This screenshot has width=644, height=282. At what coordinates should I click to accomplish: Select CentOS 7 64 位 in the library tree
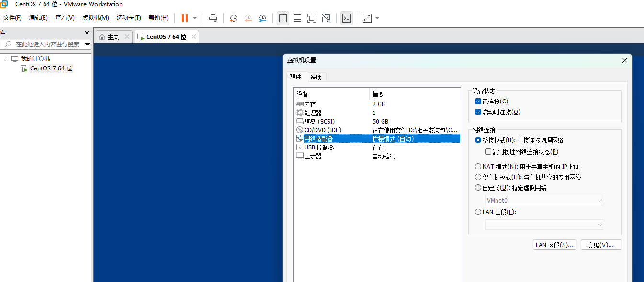point(51,68)
